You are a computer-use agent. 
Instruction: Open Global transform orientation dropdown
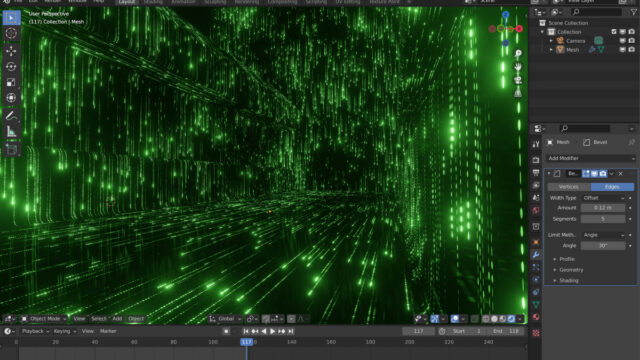tap(225, 319)
